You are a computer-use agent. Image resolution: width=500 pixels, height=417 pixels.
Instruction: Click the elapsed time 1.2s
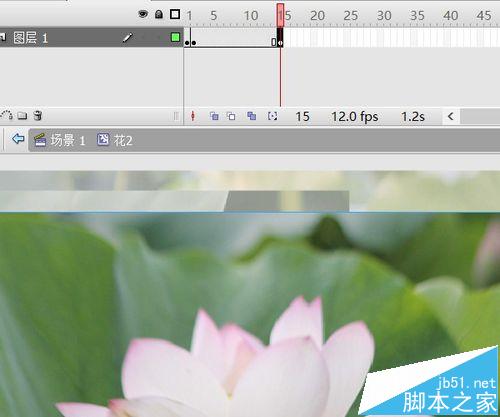pos(413,117)
